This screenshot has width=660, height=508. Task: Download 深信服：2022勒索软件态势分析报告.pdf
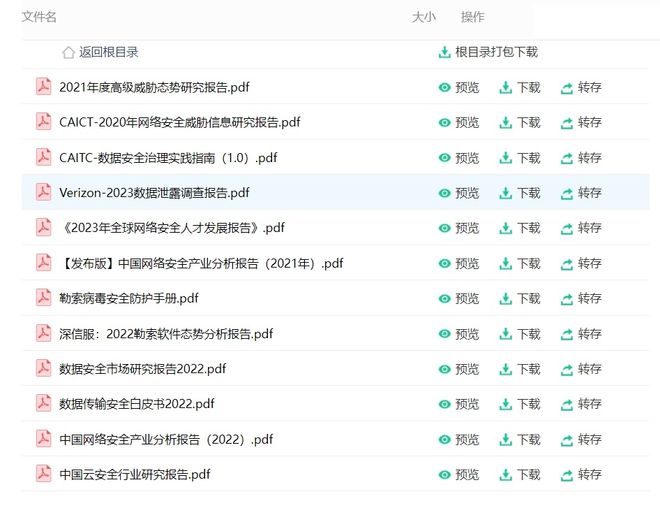click(x=520, y=334)
